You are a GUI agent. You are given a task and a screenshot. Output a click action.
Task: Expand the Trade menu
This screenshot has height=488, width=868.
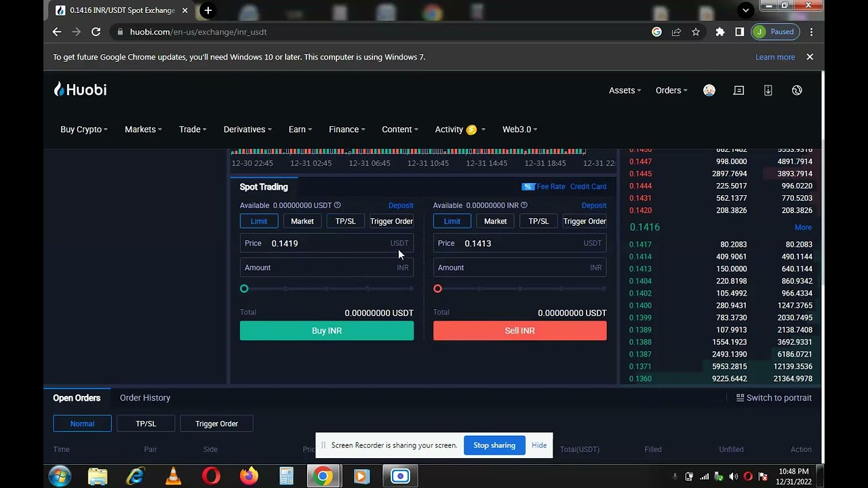(x=193, y=129)
